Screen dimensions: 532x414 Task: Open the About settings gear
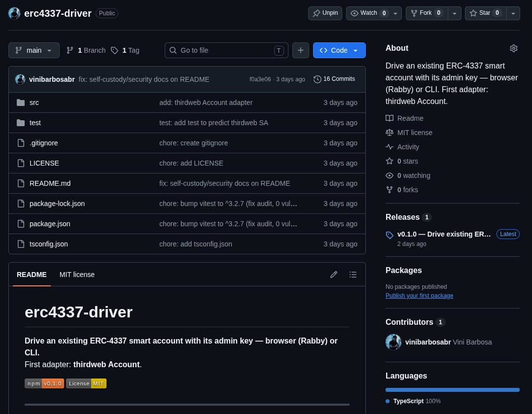pyautogui.click(x=514, y=48)
